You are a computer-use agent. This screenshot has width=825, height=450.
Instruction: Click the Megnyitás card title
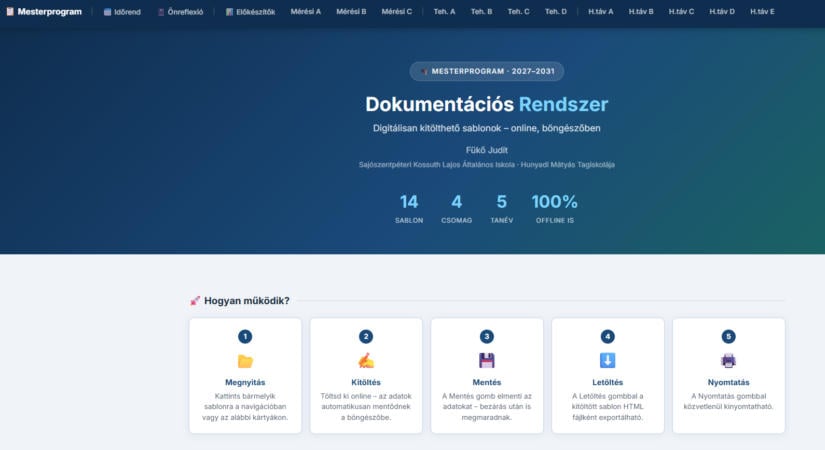pyautogui.click(x=245, y=382)
